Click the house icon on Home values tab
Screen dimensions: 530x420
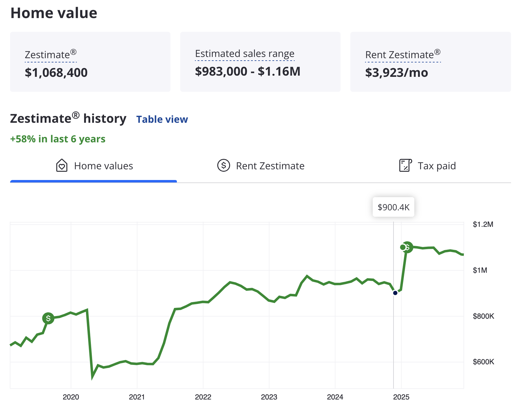62,166
